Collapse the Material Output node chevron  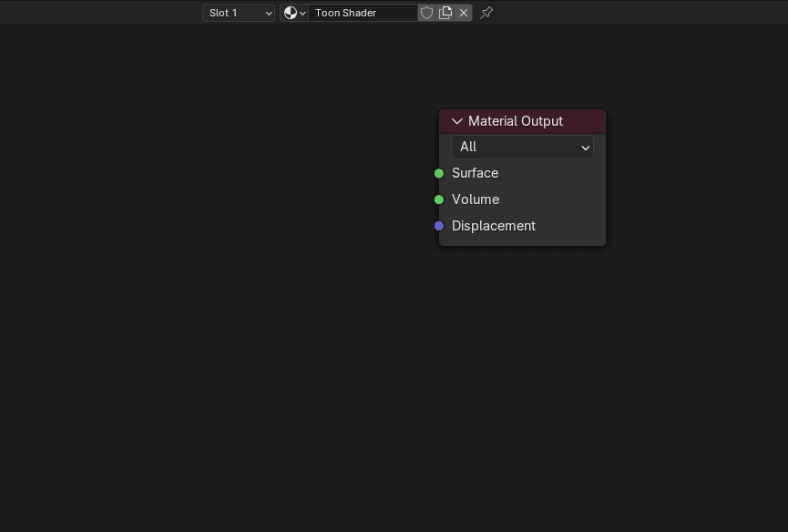pyautogui.click(x=456, y=121)
